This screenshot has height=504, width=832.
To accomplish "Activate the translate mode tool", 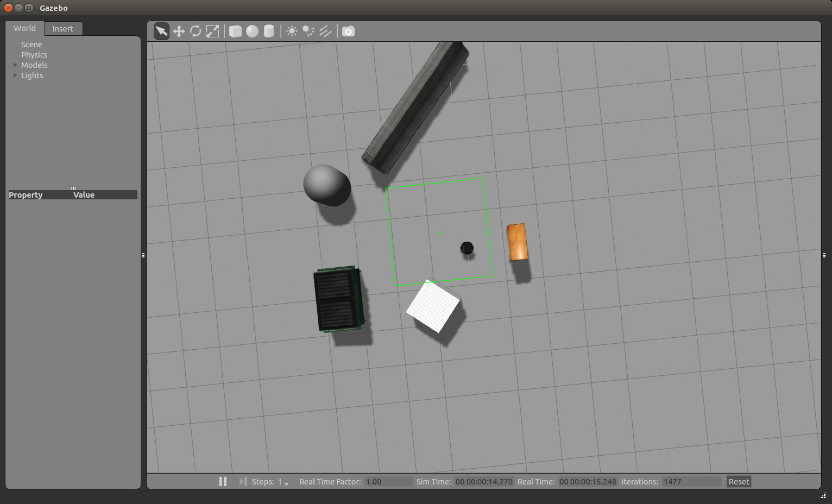I will tap(179, 31).
